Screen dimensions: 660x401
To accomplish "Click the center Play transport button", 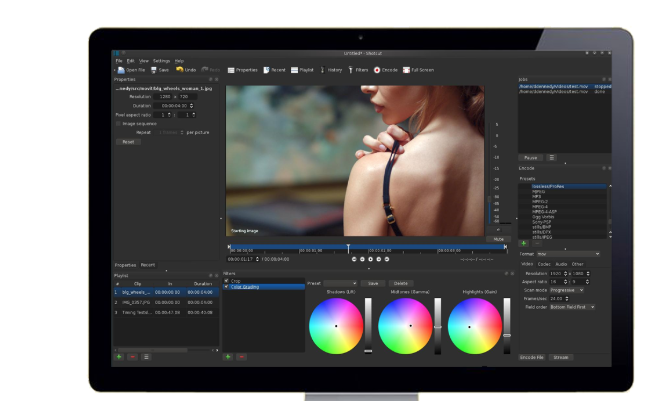I will coord(370,259).
